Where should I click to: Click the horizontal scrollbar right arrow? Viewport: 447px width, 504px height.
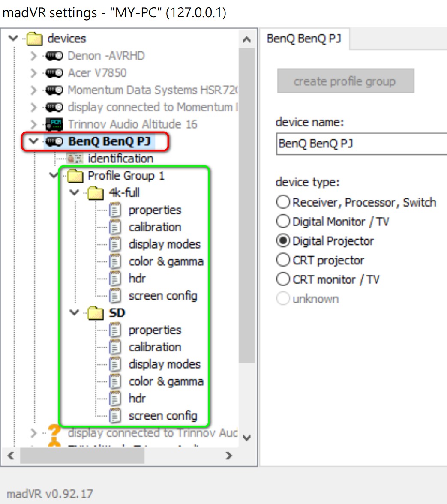tap(229, 456)
